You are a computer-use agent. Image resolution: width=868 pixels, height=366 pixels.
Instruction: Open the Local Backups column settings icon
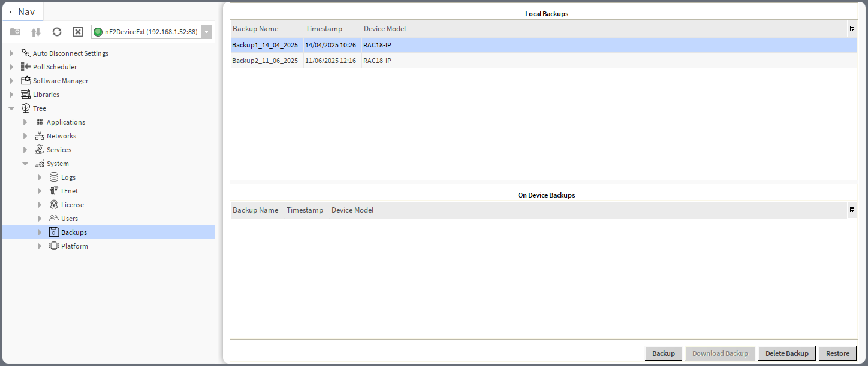tap(852, 28)
